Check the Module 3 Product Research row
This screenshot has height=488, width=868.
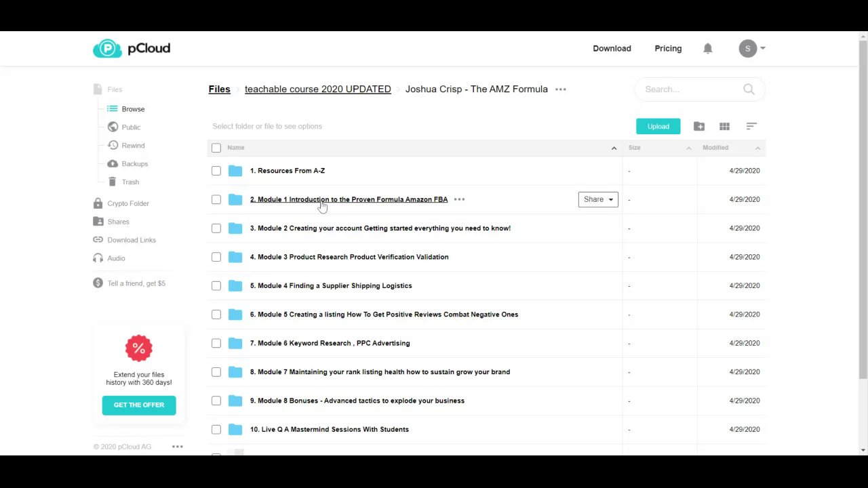(x=216, y=257)
